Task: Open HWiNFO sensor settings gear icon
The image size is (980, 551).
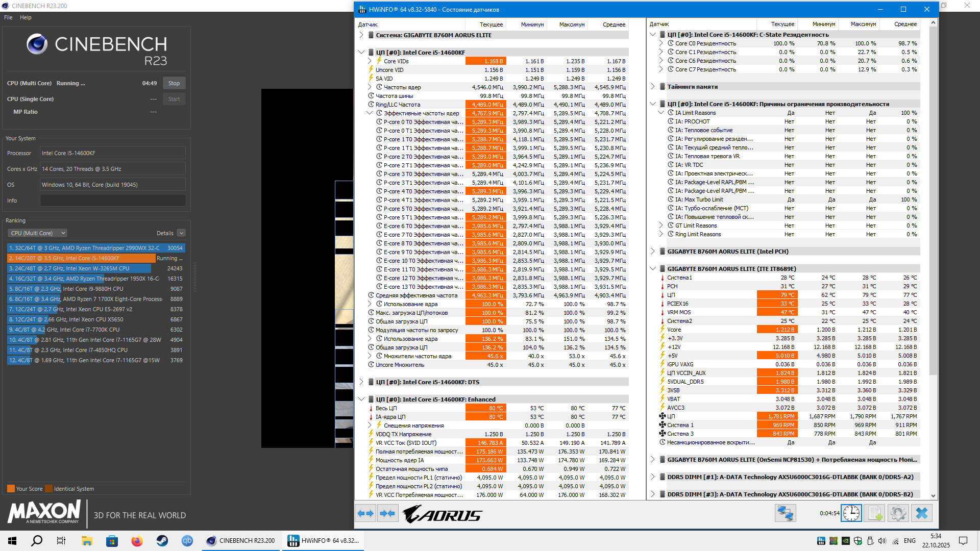Action: pos(898,513)
